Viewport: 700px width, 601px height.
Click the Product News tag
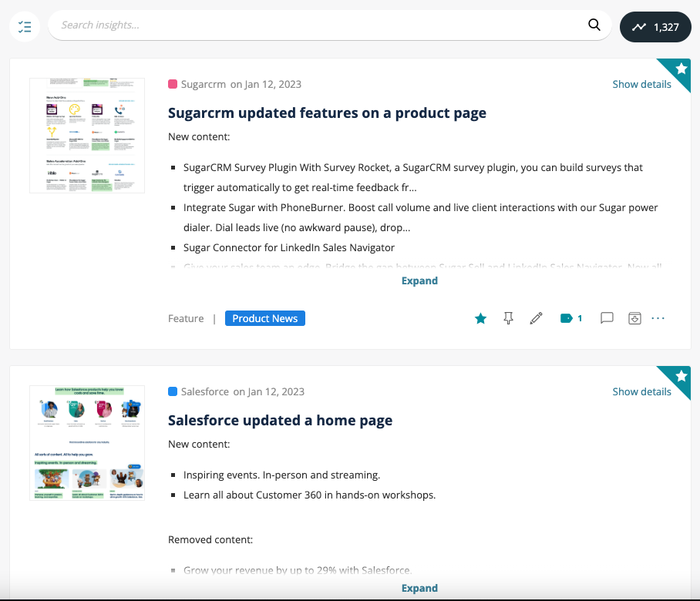tap(264, 318)
